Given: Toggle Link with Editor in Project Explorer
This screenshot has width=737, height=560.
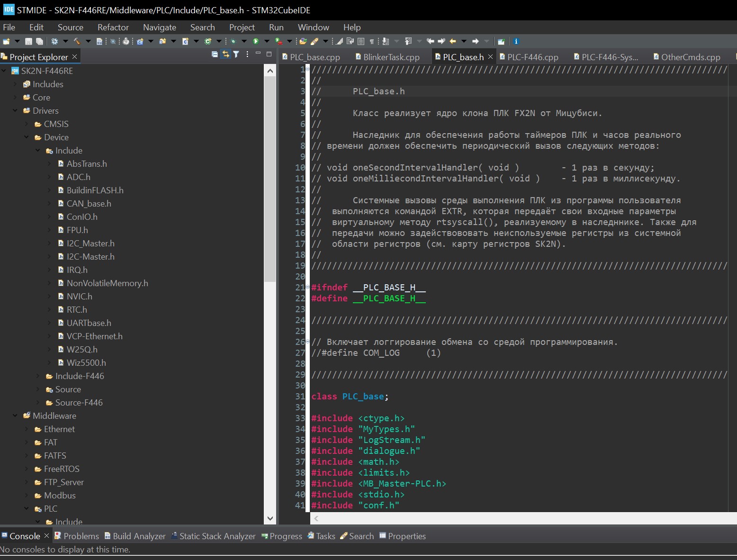Looking at the screenshot, I should coord(225,54).
